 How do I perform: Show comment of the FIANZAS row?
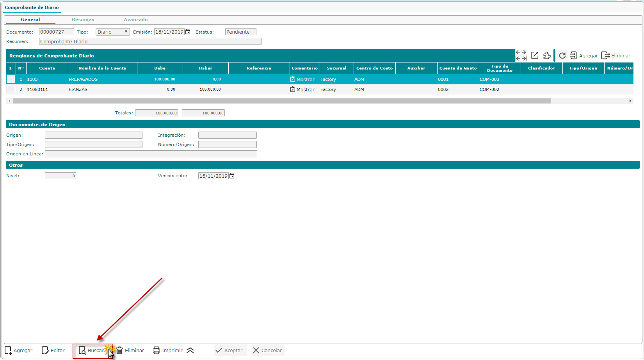click(302, 89)
